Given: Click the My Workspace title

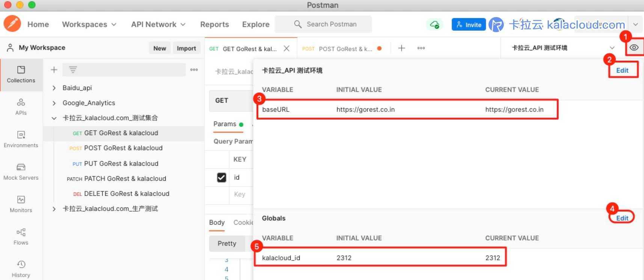Looking at the screenshot, I should coord(42,48).
